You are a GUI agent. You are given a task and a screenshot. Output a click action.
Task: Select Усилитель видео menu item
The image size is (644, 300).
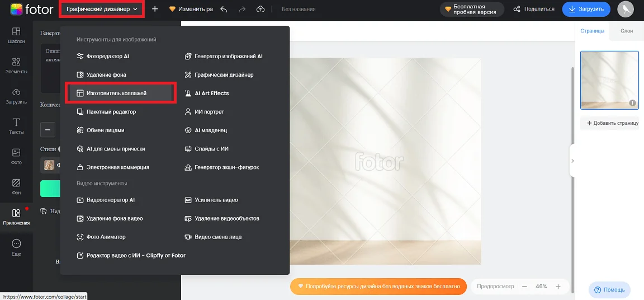pyautogui.click(x=211, y=200)
